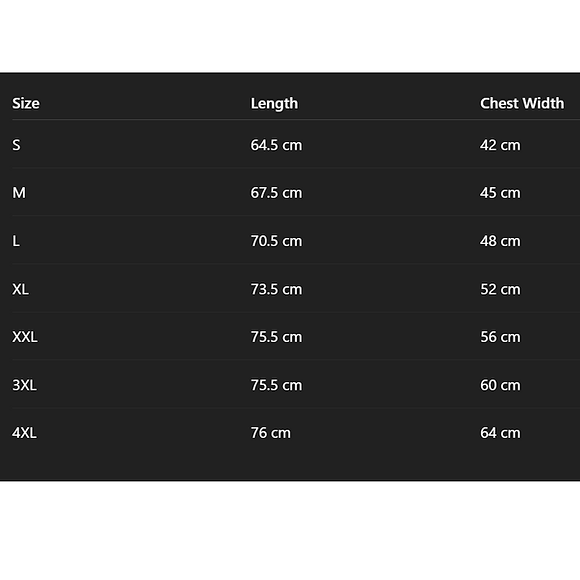
Task: Select the M size row label
Action: pos(19,193)
